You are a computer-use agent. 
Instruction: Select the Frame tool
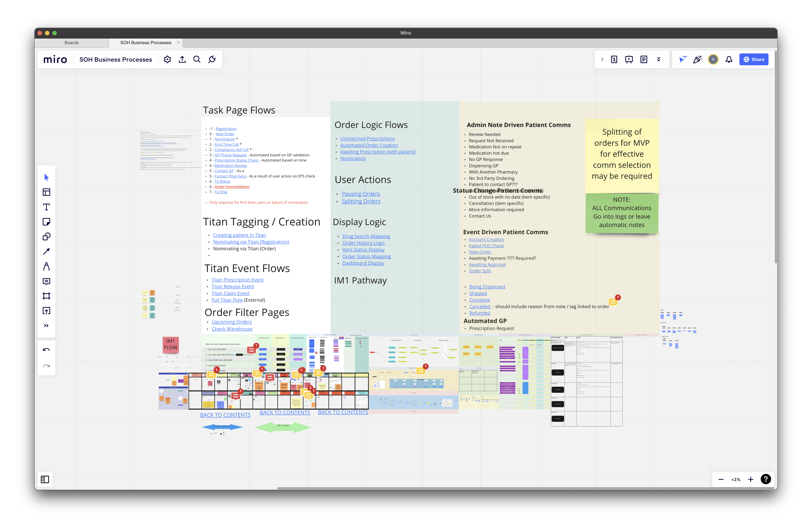point(46,296)
